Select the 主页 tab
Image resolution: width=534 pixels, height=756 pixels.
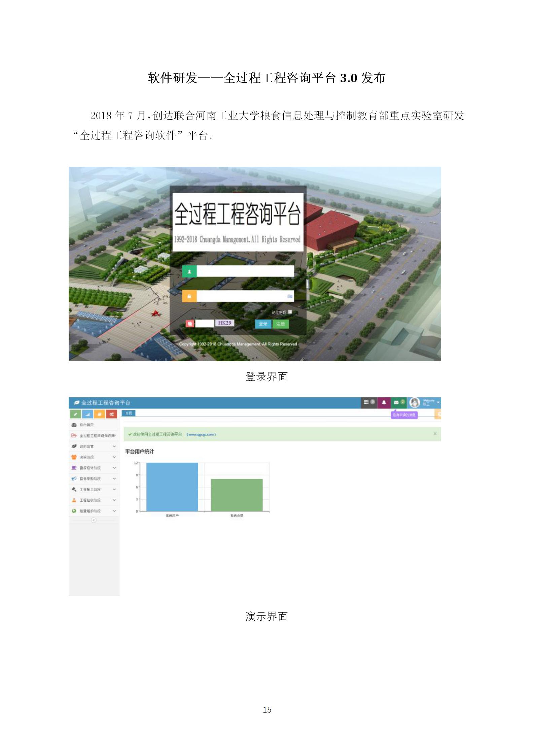coord(129,413)
